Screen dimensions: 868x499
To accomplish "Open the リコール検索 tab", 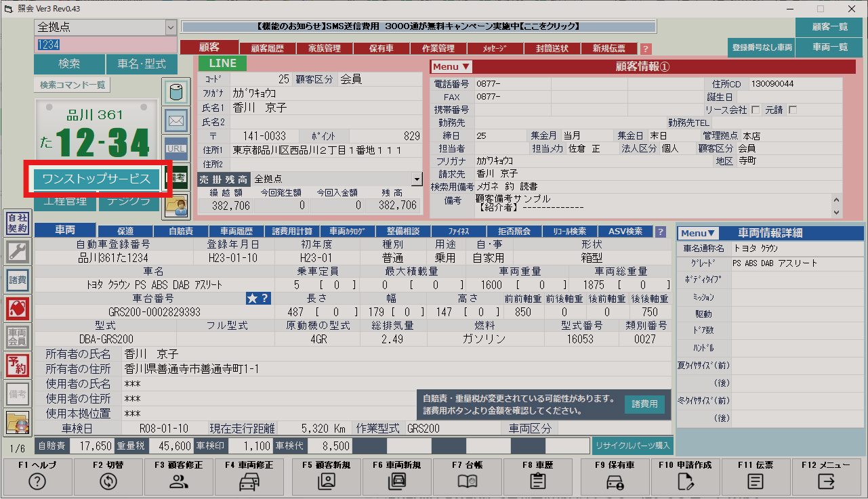I will 570,232.
